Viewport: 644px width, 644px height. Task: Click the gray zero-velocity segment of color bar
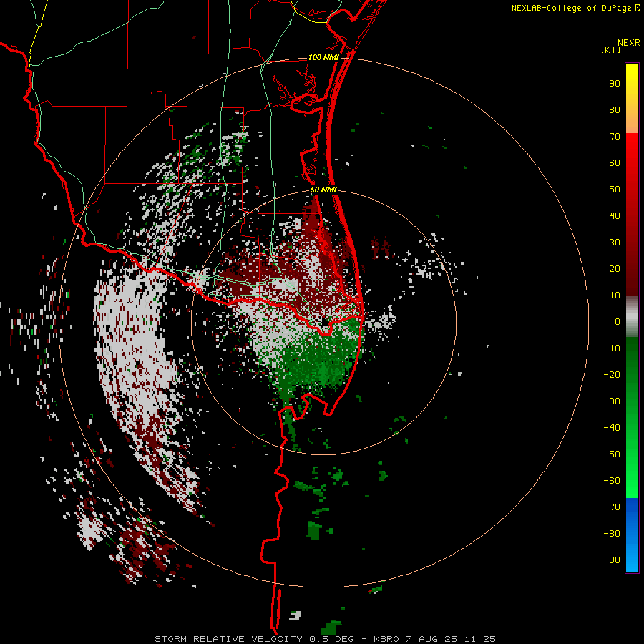632,317
